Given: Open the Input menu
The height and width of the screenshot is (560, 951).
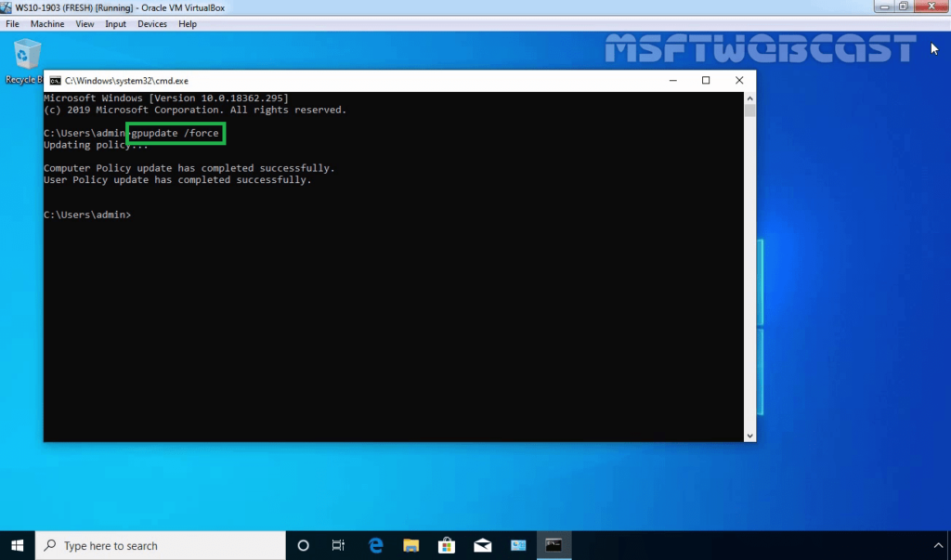Looking at the screenshot, I should [115, 24].
